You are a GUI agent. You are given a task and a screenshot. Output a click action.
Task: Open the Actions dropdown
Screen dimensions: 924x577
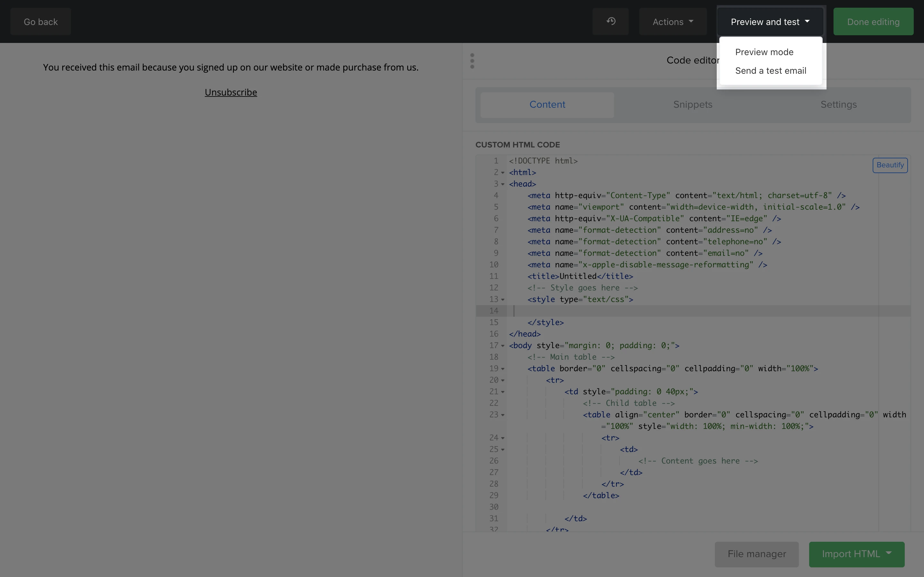point(673,22)
